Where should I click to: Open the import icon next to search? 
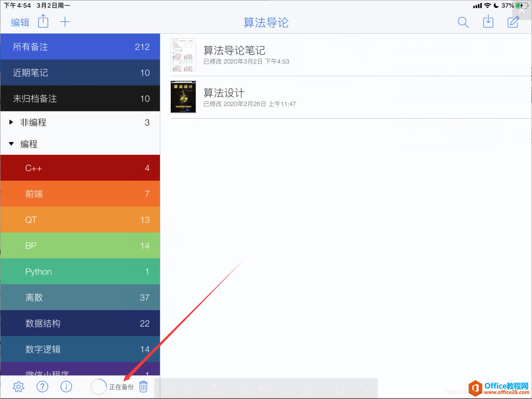pyautogui.click(x=488, y=22)
